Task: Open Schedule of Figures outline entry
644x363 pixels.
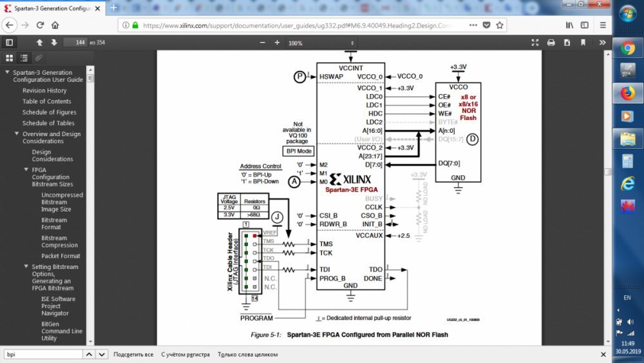Action: (x=50, y=112)
